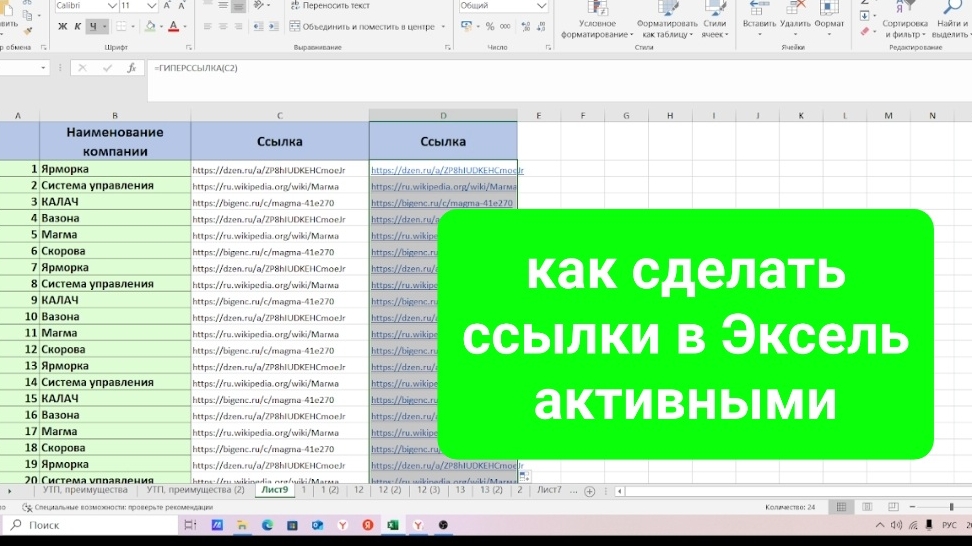
Task: Align text right
Action: (238, 27)
